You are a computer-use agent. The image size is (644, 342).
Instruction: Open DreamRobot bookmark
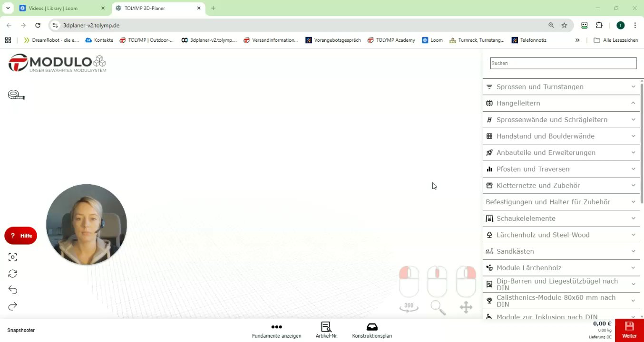pos(51,40)
